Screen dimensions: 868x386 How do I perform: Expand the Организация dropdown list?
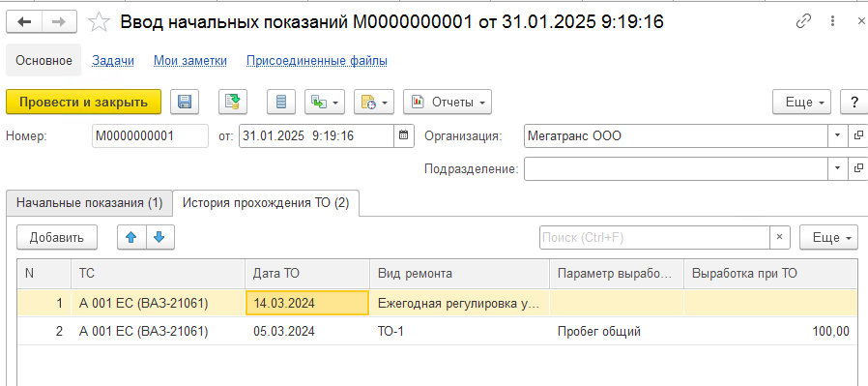[837, 135]
